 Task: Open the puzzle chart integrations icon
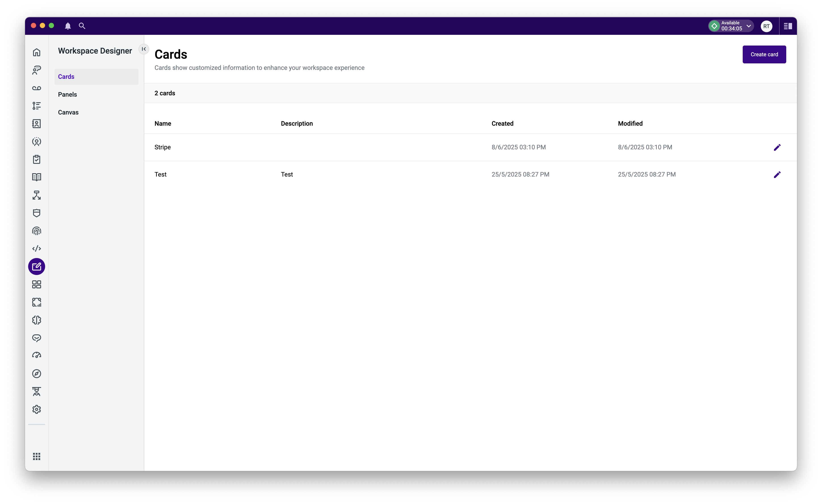pos(37,302)
